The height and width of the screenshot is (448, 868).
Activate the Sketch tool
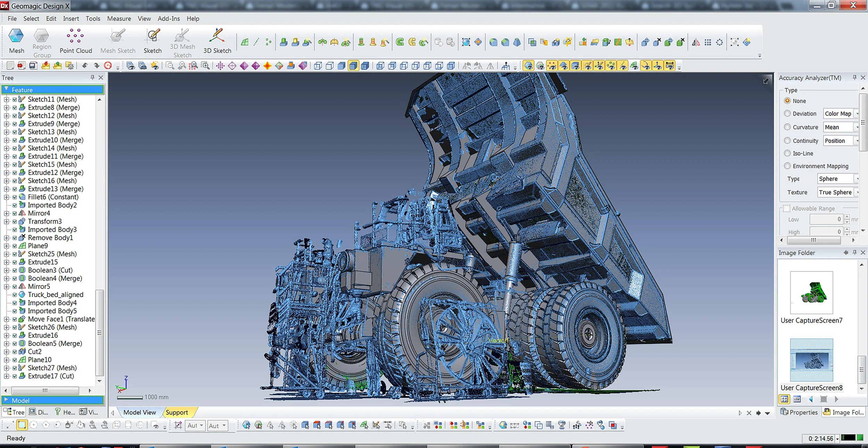pyautogui.click(x=153, y=36)
